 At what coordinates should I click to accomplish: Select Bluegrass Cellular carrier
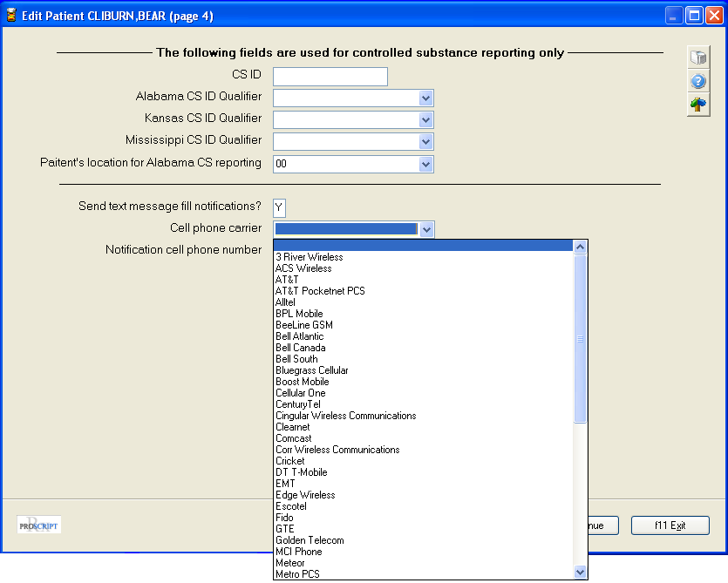[424, 370]
